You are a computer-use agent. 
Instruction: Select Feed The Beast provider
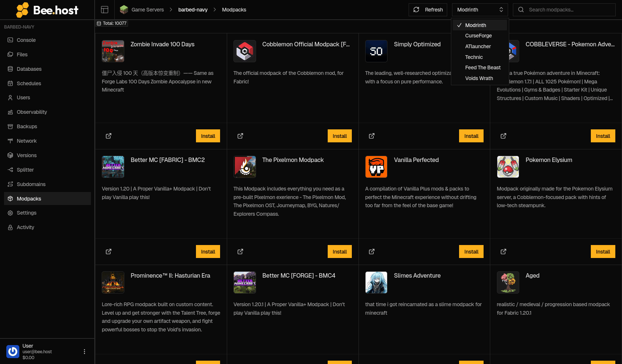[x=480, y=67]
